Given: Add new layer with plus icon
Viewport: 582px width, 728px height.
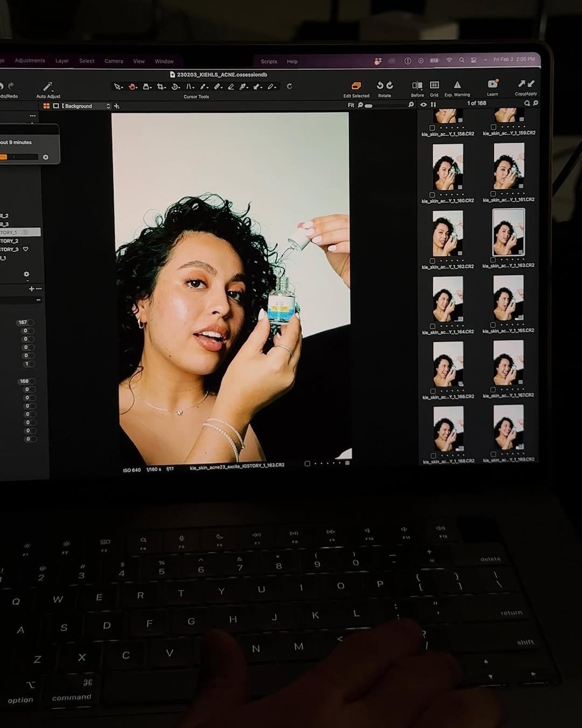Looking at the screenshot, I should 116,106.
